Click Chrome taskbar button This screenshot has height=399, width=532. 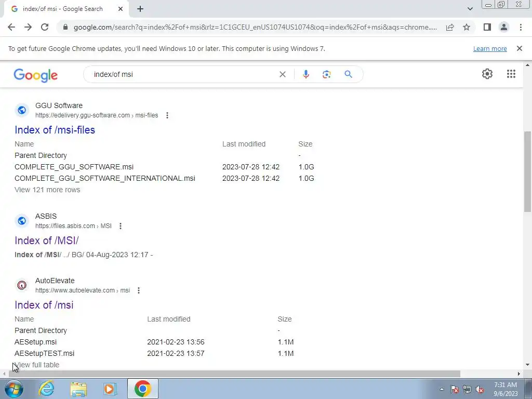tap(143, 389)
